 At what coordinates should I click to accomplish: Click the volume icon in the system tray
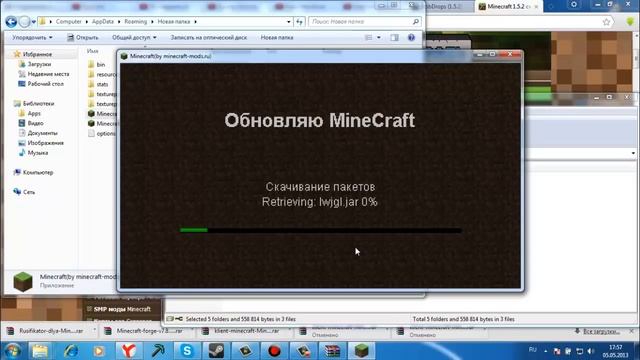point(590,351)
